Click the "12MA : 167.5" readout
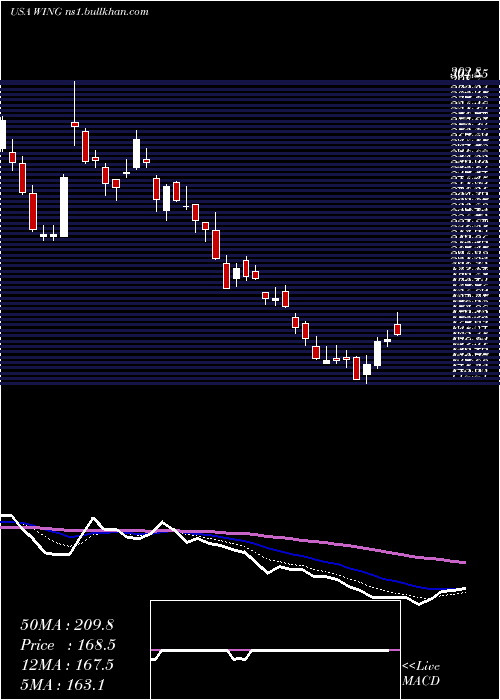 pos(67,665)
